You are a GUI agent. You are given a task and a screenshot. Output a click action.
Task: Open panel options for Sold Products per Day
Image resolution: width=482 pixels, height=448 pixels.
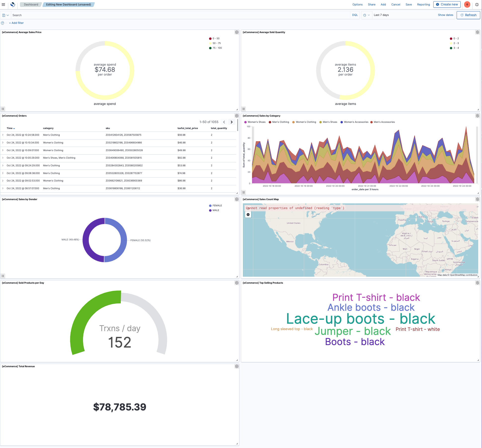(237, 283)
